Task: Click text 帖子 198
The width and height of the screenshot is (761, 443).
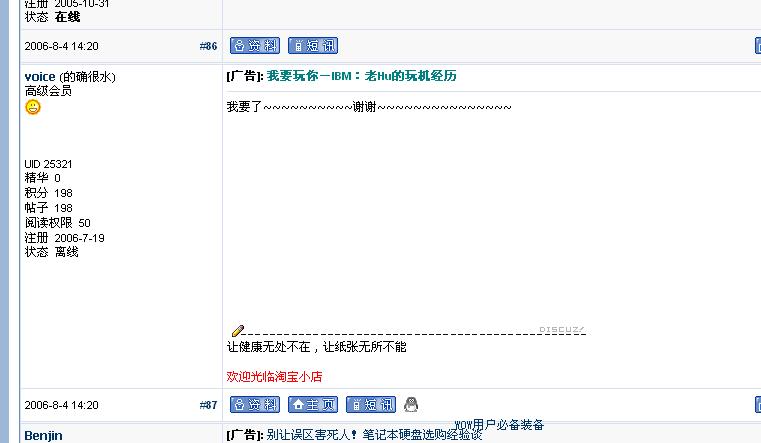Action: (x=48, y=208)
